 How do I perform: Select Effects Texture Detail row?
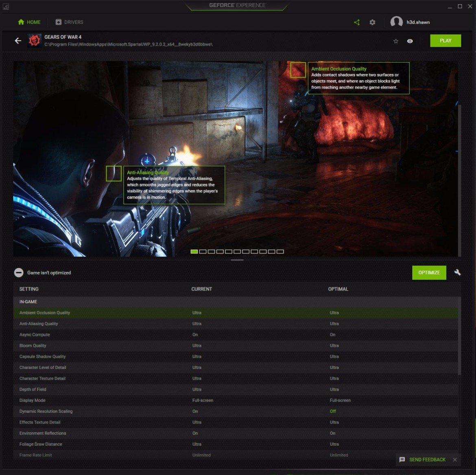click(x=236, y=422)
